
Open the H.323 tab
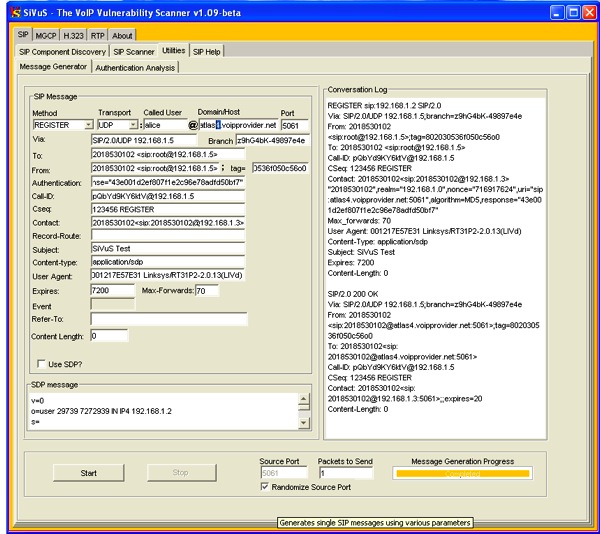[73, 35]
